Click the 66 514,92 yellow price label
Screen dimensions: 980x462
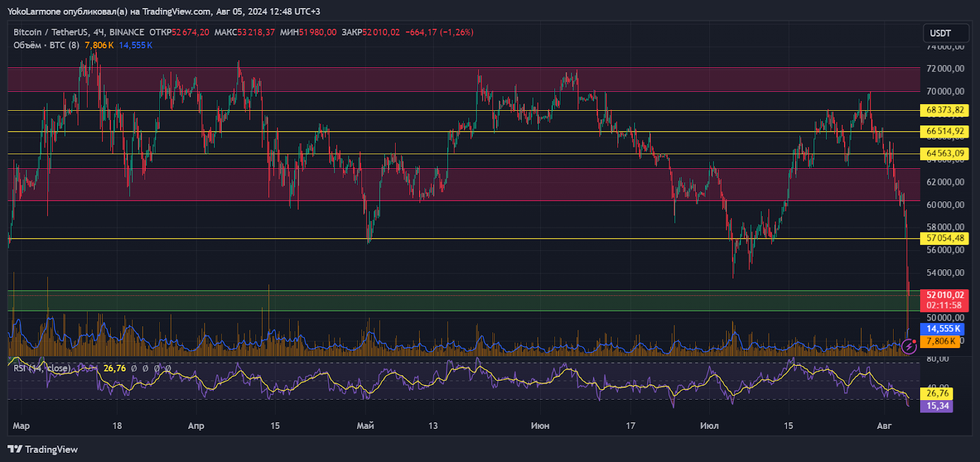click(944, 131)
